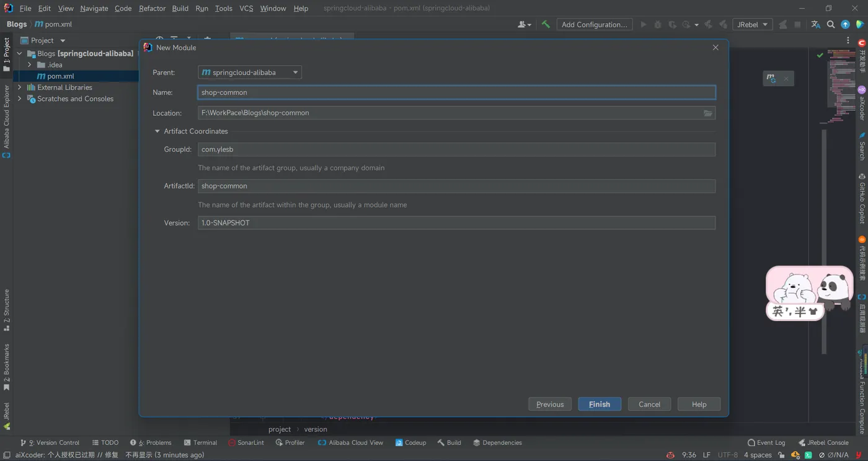Focus the module Name field
Image resolution: width=868 pixels, height=461 pixels.
456,92
